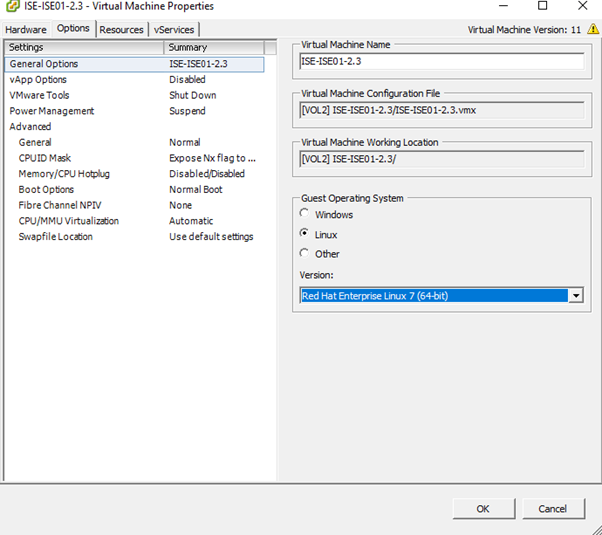Click the 'Use default settings' summary
This screenshot has height=535, width=602.
211,237
